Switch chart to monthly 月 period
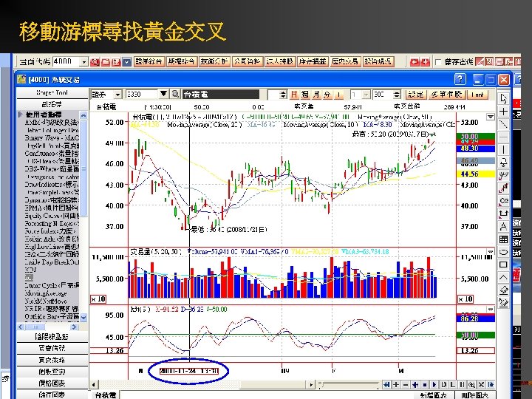 coord(316,94)
